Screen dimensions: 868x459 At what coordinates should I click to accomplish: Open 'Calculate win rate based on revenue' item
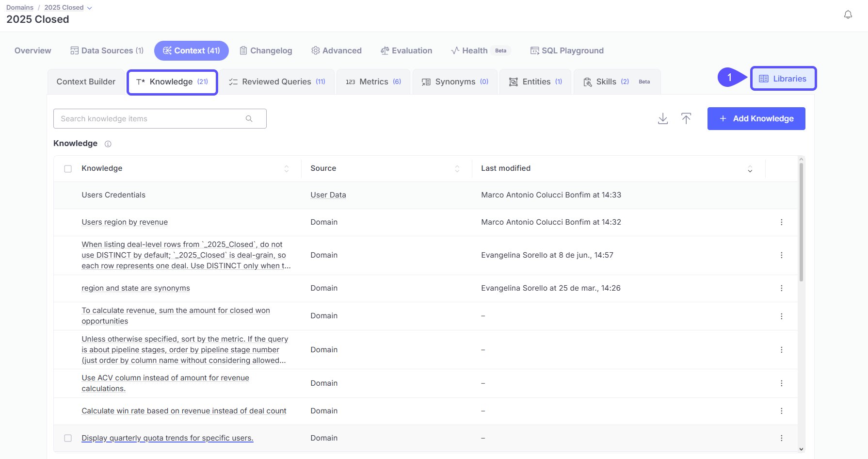coord(184,411)
